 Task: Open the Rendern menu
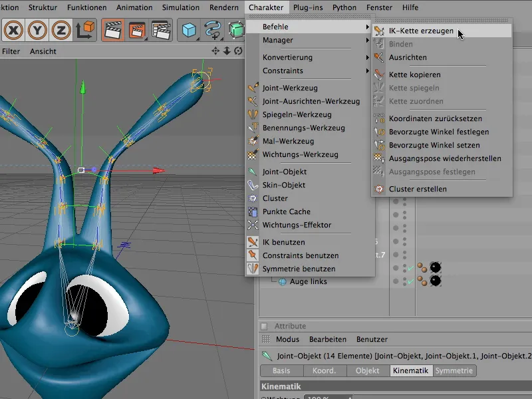(x=224, y=7)
